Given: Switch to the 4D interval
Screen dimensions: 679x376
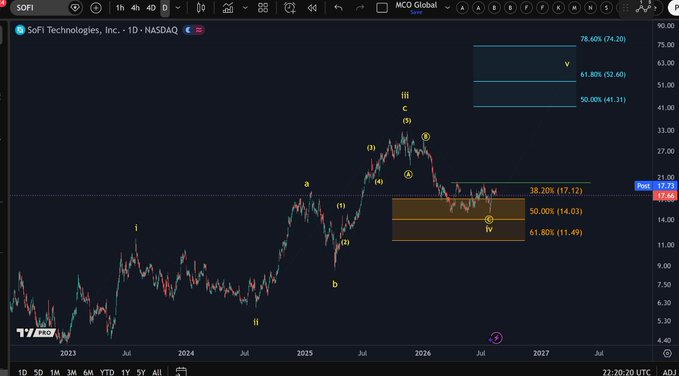Looking at the screenshot, I should 151,8.
